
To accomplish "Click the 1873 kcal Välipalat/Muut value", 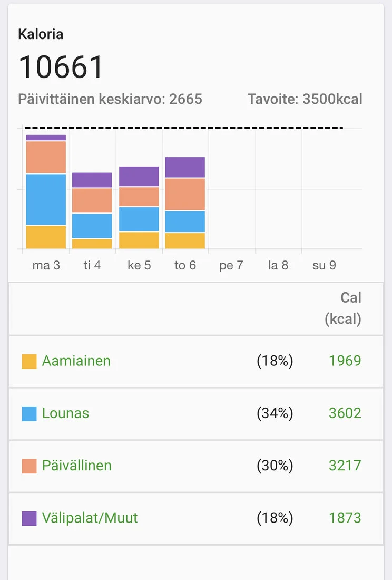I will [345, 518].
